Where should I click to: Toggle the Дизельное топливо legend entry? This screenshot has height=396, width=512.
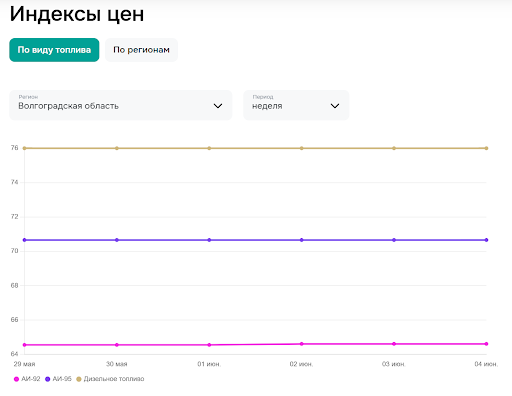point(110,379)
